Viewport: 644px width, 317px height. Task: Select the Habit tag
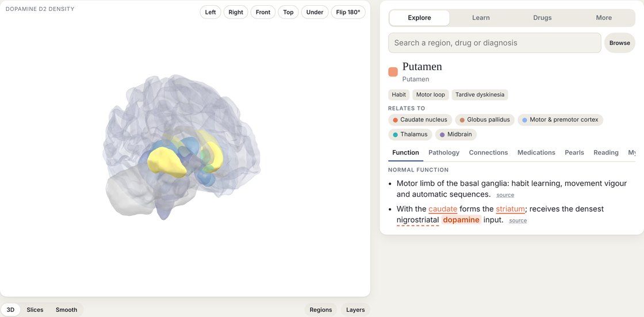[x=399, y=94]
